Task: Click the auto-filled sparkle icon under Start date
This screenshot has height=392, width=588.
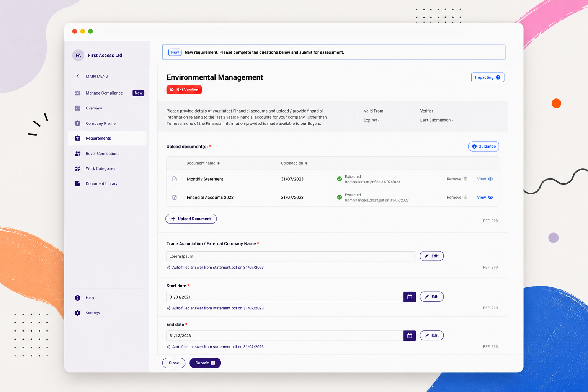Action: pyautogui.click(x=168, y=308)
